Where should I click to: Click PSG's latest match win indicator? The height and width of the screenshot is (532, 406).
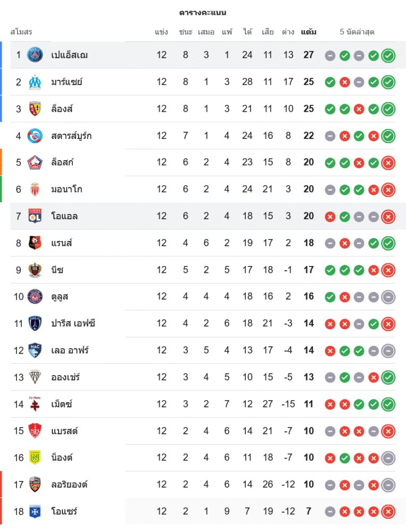pyautogui.click(x=388, y=55)
